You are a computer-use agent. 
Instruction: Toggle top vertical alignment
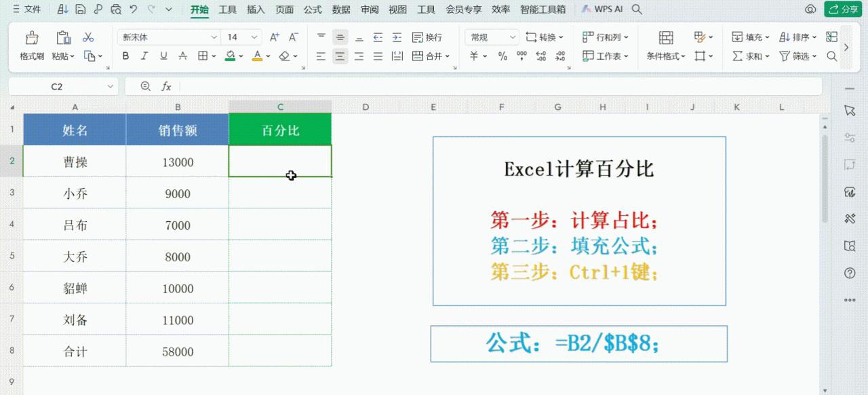[321, 37]
